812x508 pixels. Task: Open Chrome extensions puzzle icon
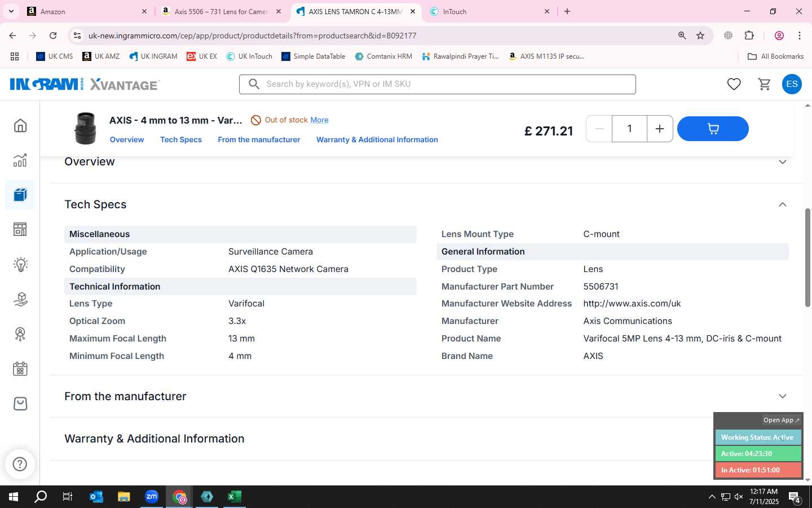[749, 36]
